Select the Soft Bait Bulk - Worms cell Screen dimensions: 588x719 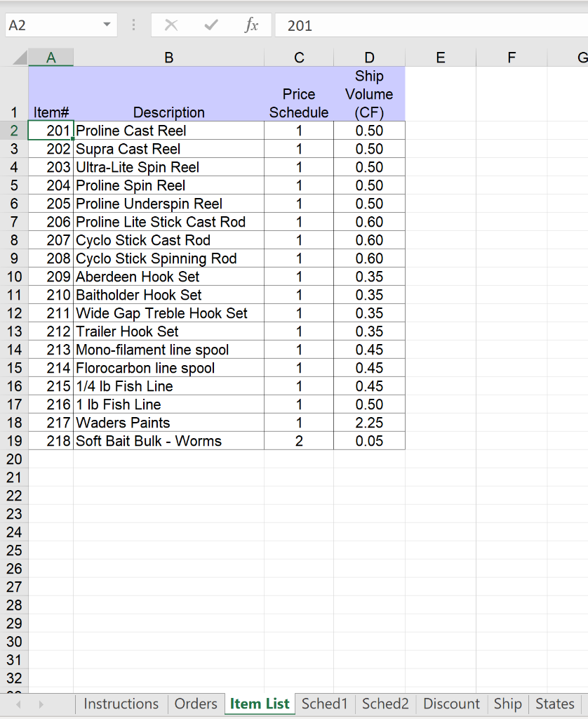(168, 441)
